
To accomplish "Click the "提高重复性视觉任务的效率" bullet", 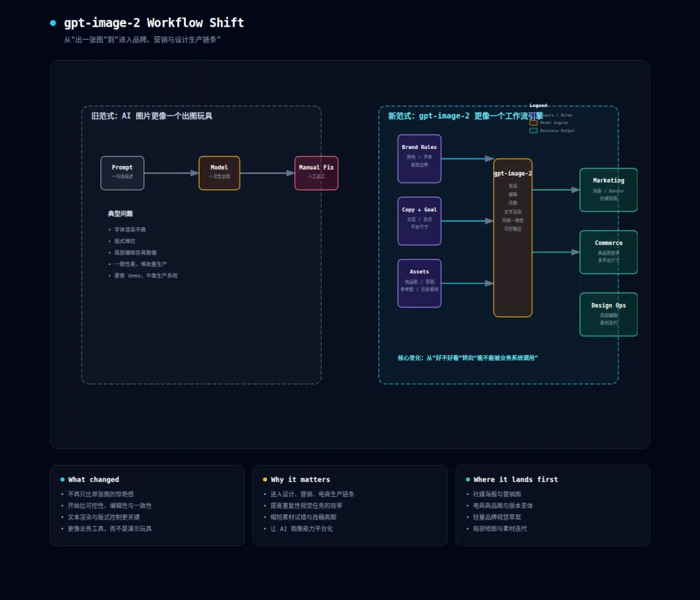I will [306, 506].
